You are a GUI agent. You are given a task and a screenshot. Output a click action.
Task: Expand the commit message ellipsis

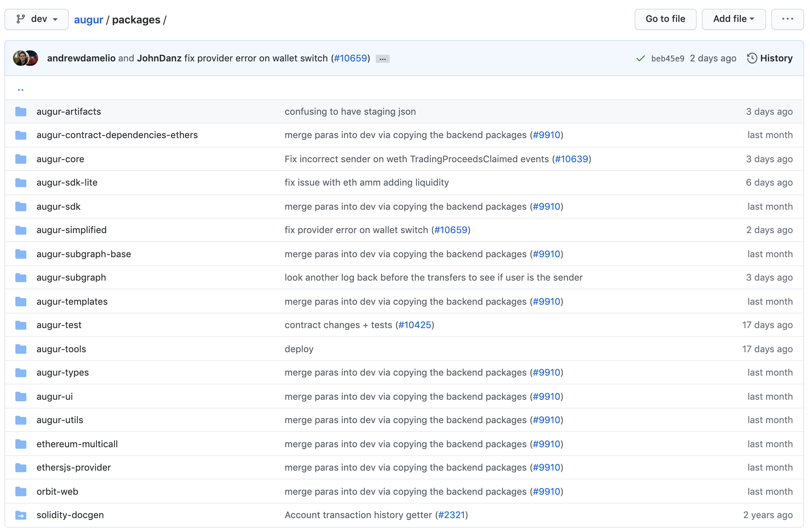tap(382, 59)
